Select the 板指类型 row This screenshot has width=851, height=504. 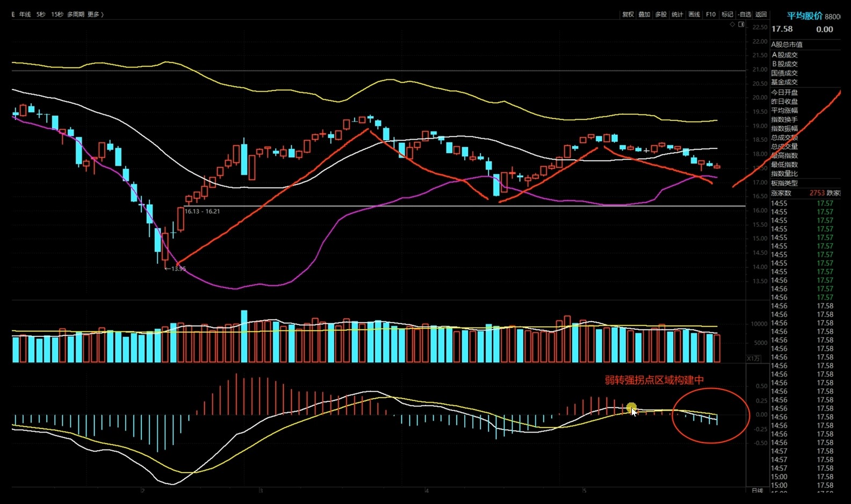(784, 183)
